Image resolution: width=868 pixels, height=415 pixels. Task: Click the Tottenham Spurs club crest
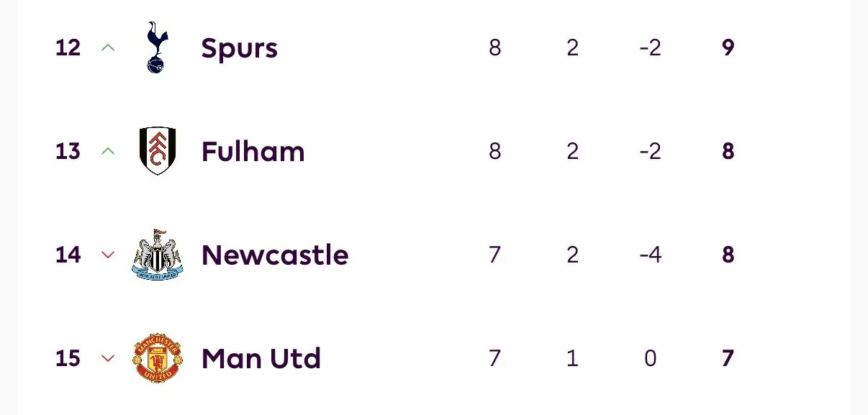point(156,47)
